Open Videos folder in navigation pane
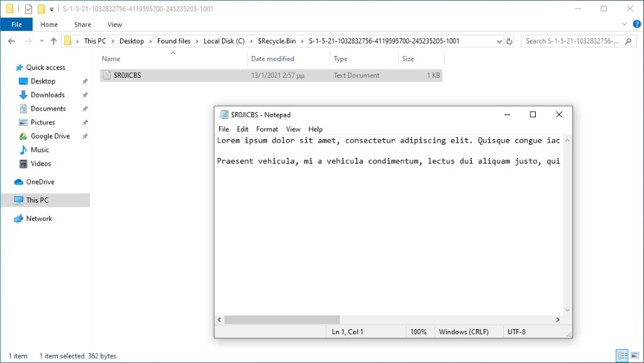This screenshot has height=363, width=644. coord(41,164)
